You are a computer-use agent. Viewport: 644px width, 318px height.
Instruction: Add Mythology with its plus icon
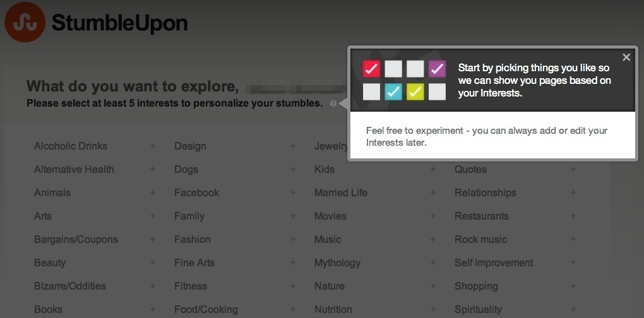click(x=433, y=262)
